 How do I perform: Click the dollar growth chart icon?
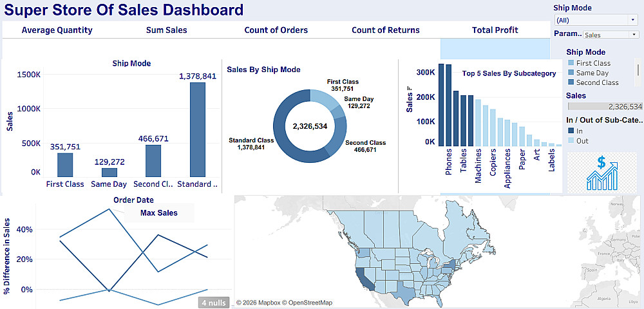tap(601, 172)
